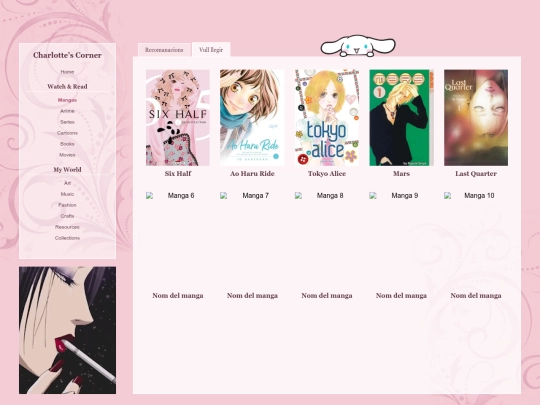Viewport: 540px width, 405px height.
Task: Click the My World section heading
Action: point(67,169)
